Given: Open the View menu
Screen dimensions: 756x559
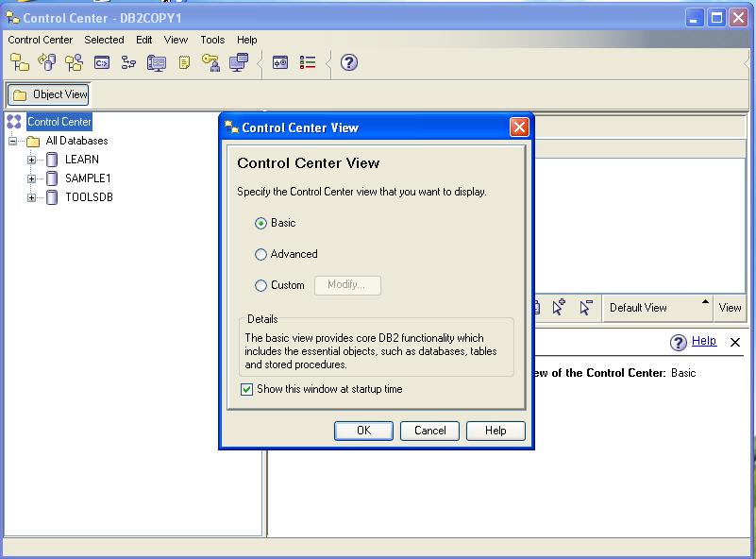Looking at the screenshot, I should tap(176, 40).
